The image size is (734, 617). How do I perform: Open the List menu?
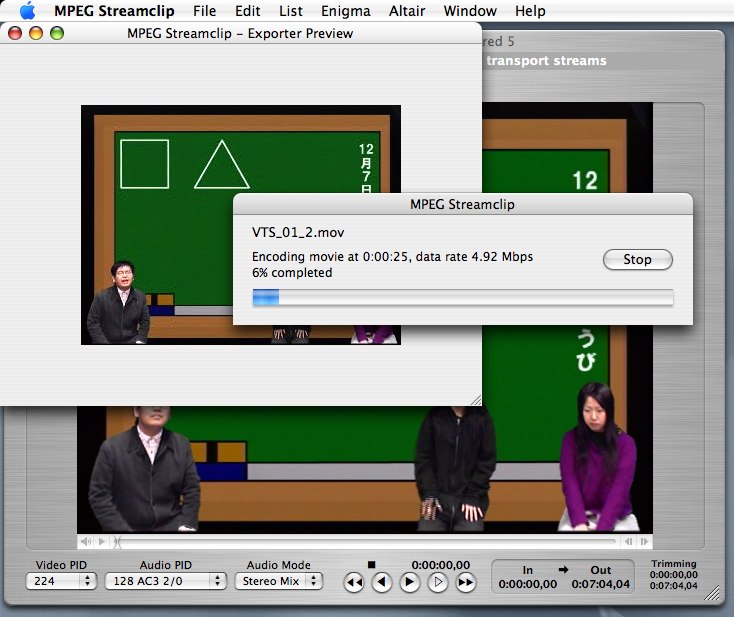291,11
